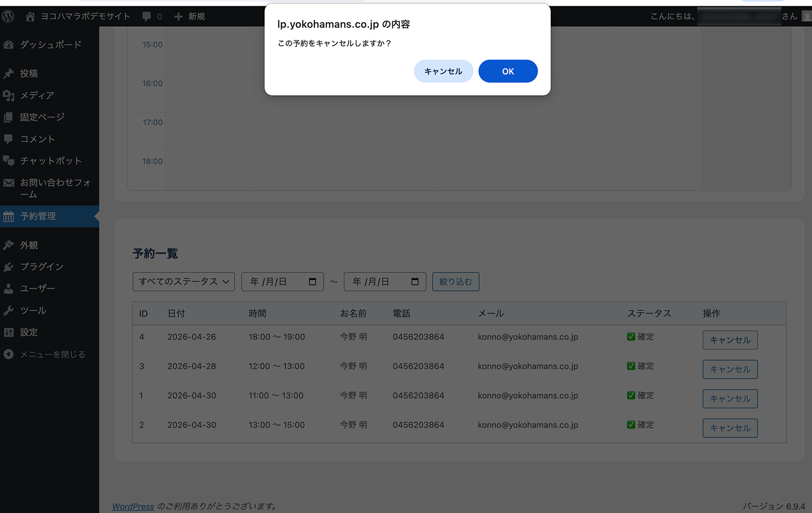Click the home icon for ヨコハマラボデモサイト
The height and width of the screenshot is (513, 812).
[x=30, y=16]
